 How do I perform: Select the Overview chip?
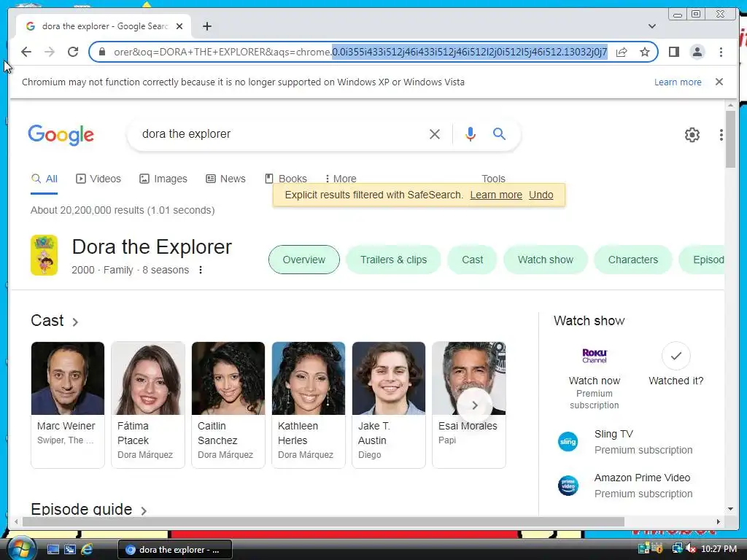[x=304, y=260]
